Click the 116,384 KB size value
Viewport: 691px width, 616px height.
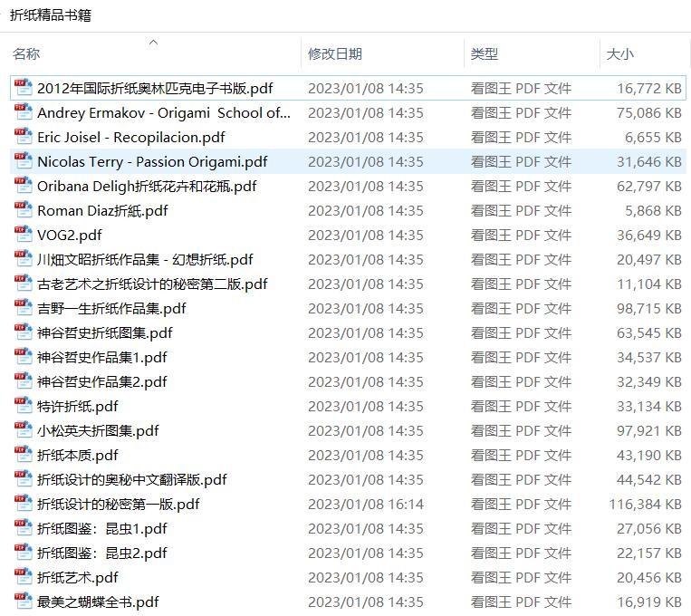coord(645,505)
